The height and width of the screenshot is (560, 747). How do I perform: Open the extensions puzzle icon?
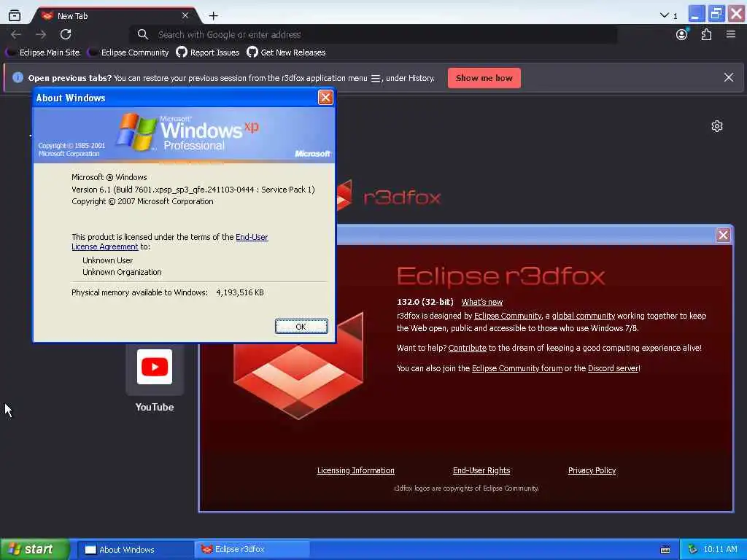pyautogui.click(x=706, y=34)
